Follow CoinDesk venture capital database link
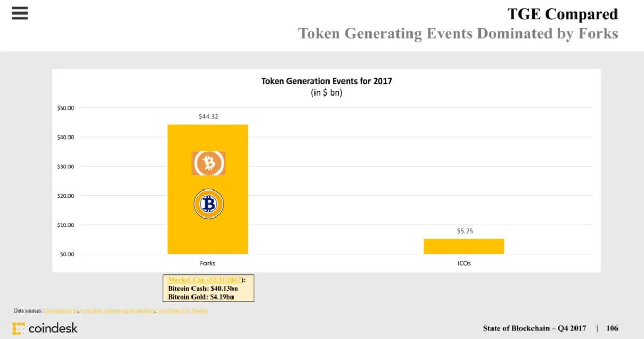 117,310
